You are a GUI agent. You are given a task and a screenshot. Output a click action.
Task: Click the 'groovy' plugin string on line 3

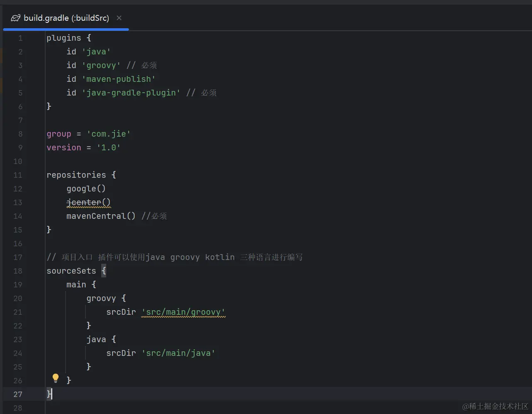click(101, 65)
